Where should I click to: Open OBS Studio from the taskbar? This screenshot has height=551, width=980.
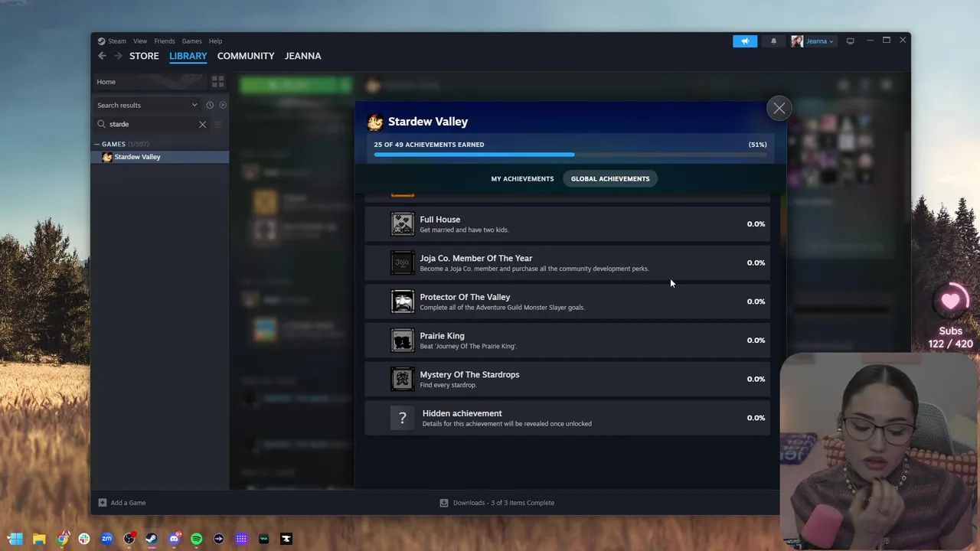[129, 539]
